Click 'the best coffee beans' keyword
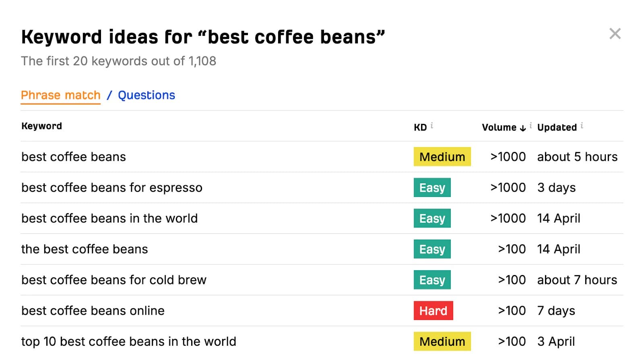644x355 pixels. click(x=85, y=249)
